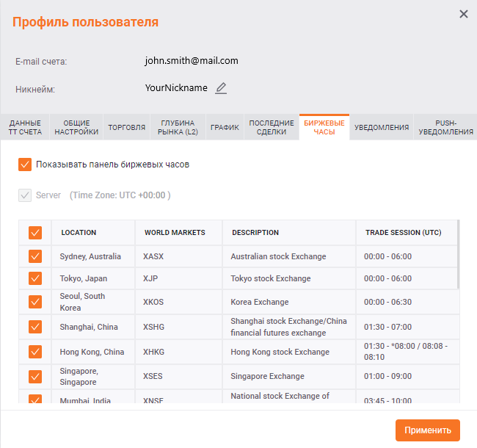Open the Данные ТТ счета tab

[x=25, y=127]
